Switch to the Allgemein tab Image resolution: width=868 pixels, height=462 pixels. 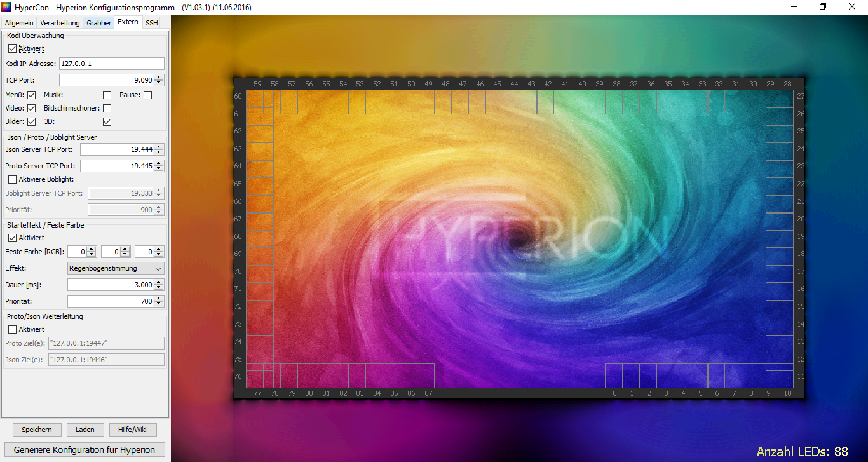click(19, 23)
